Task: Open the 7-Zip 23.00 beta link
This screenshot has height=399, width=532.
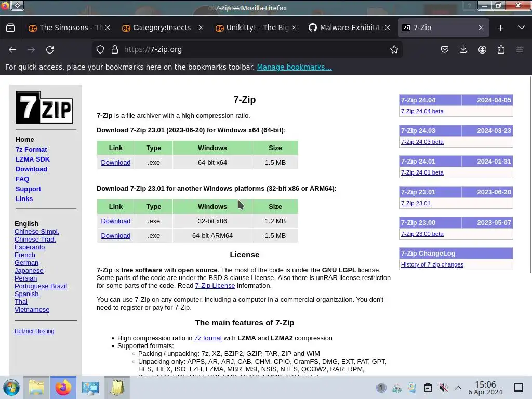Action: [422, 234]
